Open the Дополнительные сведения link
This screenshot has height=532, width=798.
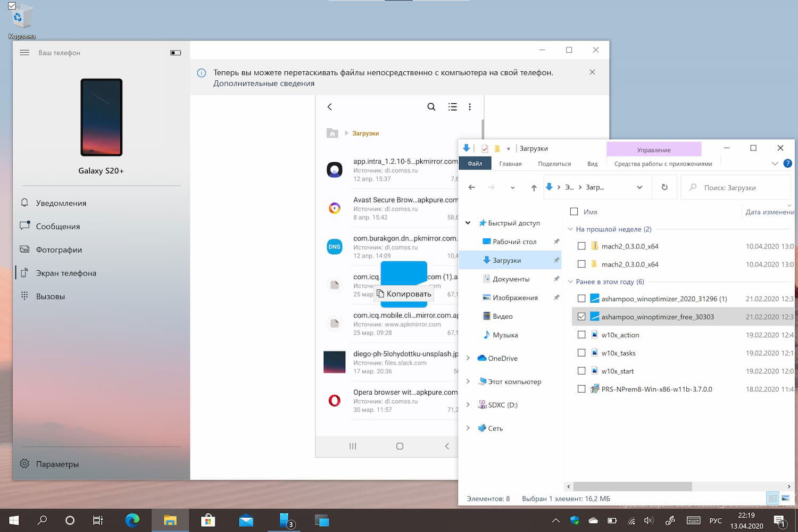[x=264, y=84]
